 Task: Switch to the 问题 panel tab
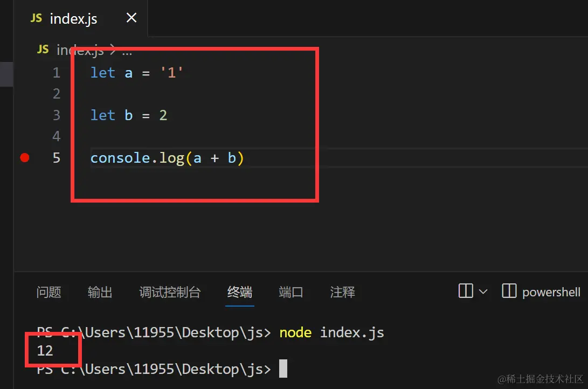tap(49, 292)
